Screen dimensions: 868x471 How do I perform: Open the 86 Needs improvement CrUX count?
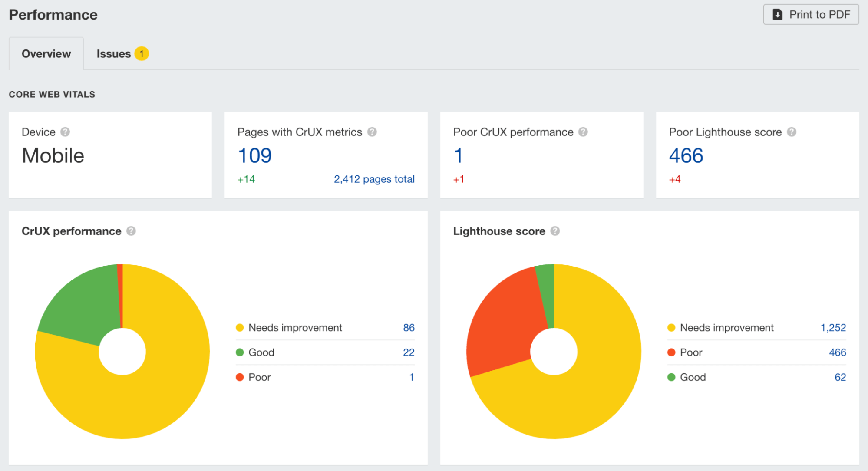click(x=409, y=328)
